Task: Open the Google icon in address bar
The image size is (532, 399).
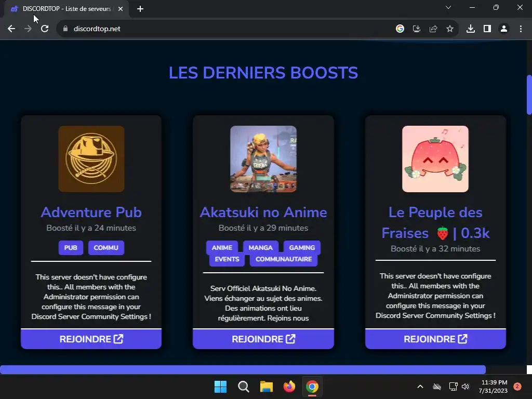Action: (400, 29)
